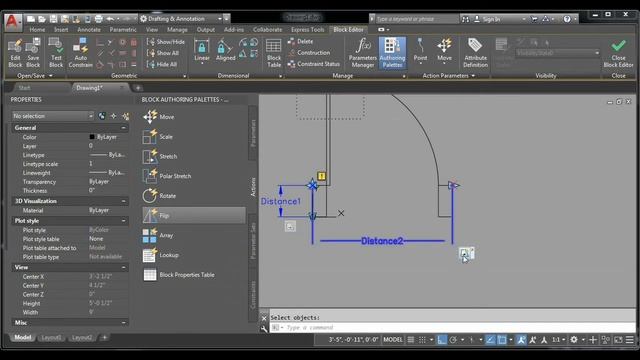The width and height of the screenshot is (640, 360).
Task: Select Array action in palette
Action: tap(193, 236)
